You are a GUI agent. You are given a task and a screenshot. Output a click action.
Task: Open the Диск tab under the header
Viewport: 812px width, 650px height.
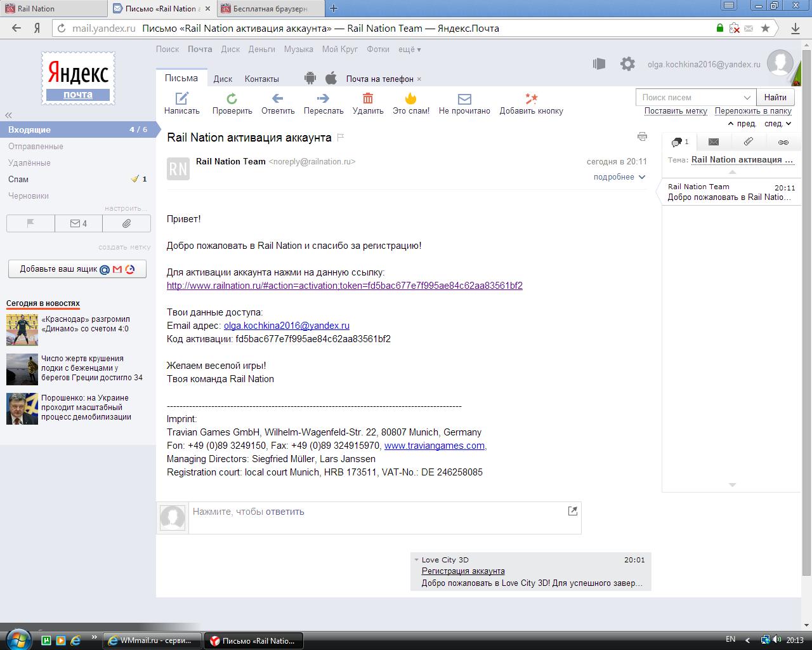tap(223, 79)
